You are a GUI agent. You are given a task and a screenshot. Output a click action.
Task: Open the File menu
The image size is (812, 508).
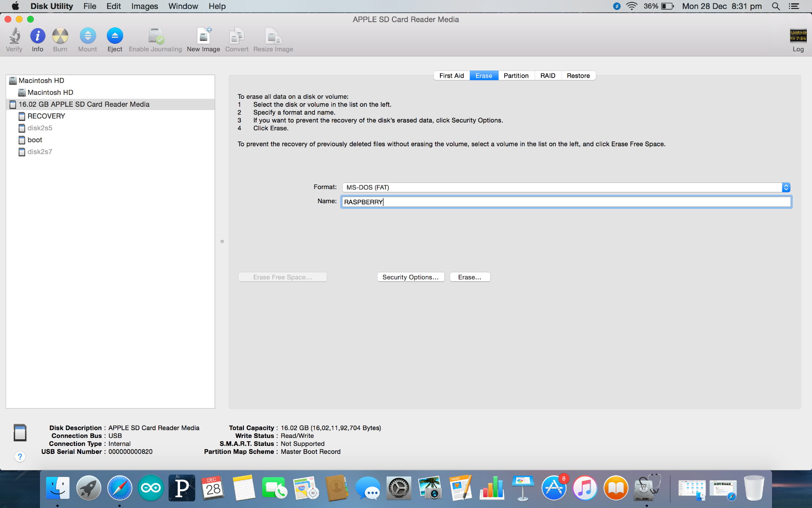tap(90, 6)
